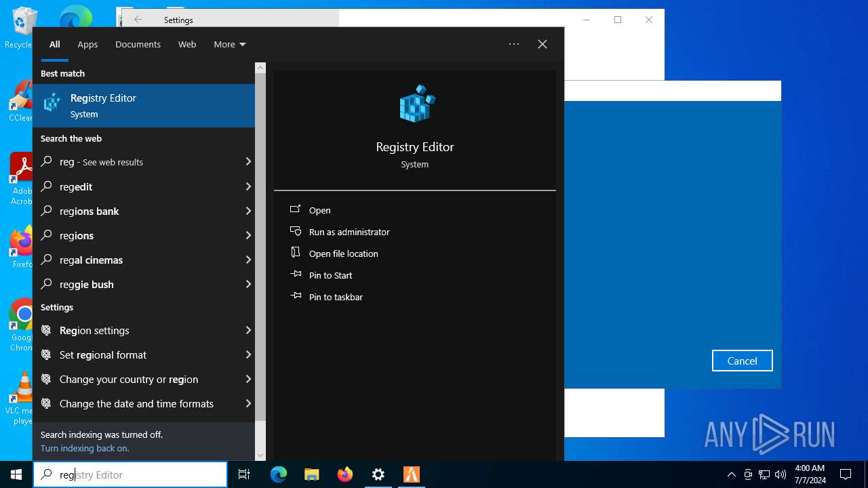Click the results scrollbar up arrow
The image size is (868, 488).
pyautogui.click(x=260, y=68)
